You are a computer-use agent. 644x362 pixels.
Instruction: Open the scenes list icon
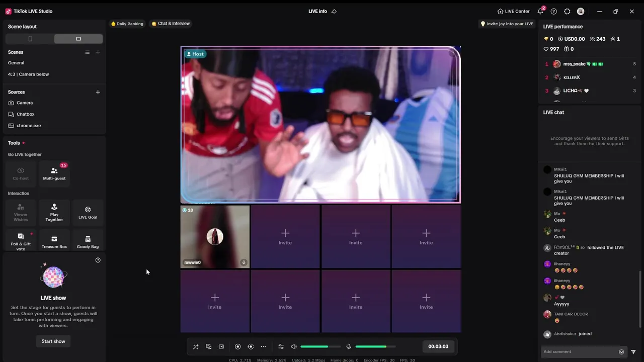click(87, 52)
